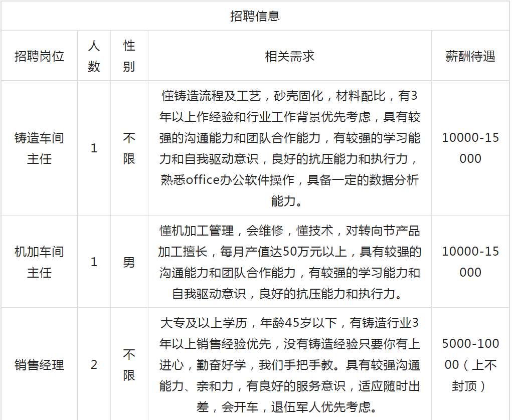The height and width of the screenshot is (420, 512).
Task: Click requirements text starting 懂铸造流程及工艺
Action: tap(290, 148)
